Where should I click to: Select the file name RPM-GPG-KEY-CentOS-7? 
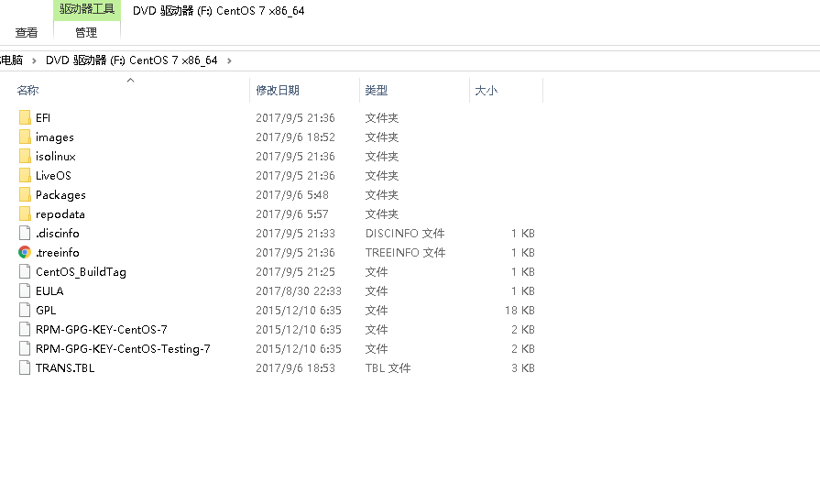tap(102, 330)
